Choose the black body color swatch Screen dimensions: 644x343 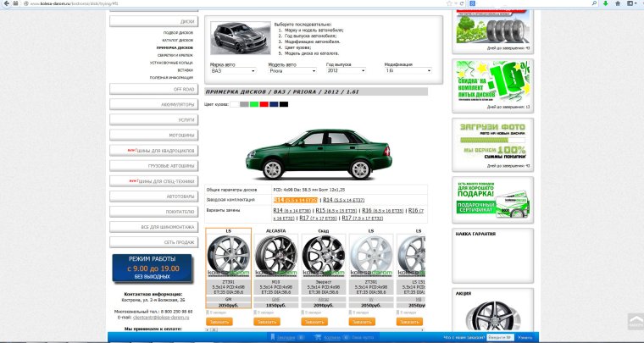pyautogui.click(x=283, y=103)
